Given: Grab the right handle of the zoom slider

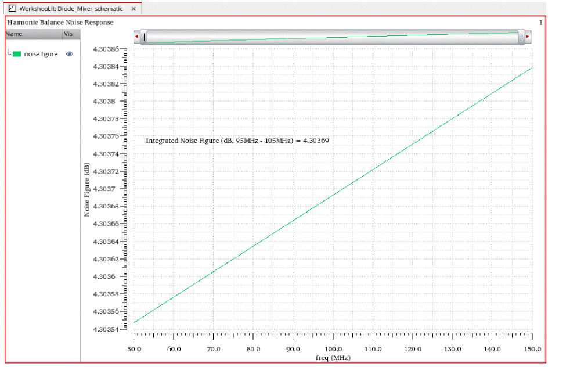Looking at the screenshot, I should click(521, 37).
